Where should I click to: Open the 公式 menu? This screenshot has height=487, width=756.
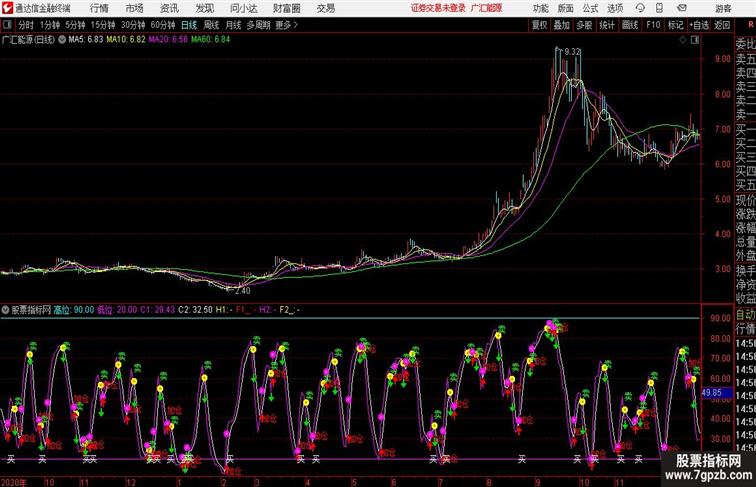590,8
